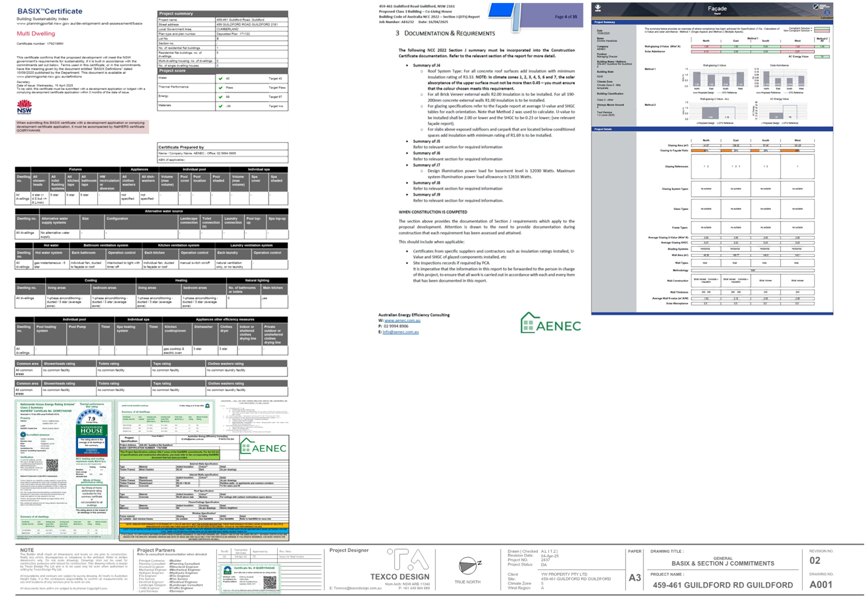
Task: Click the info@aenec.com.au email link
Action: (x=401, y=332)
